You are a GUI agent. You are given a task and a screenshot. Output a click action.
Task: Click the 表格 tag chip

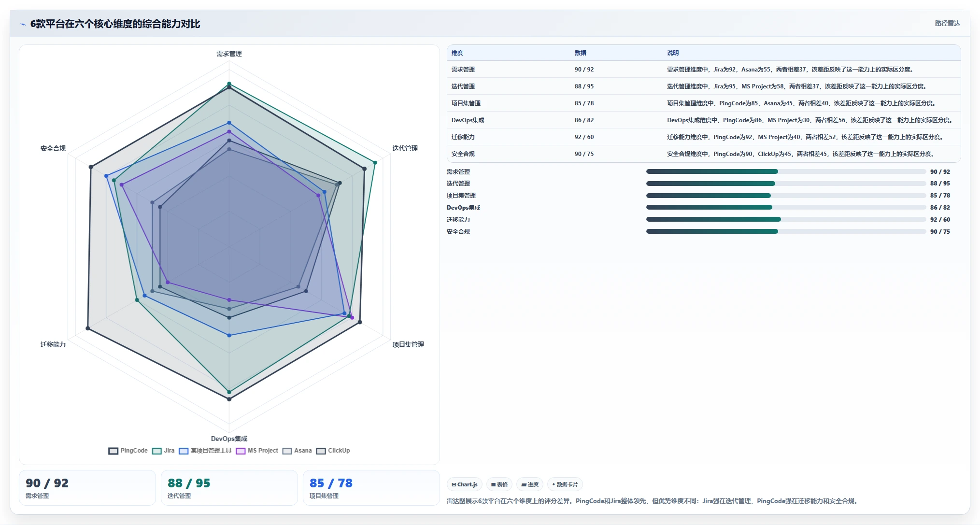[499, 484]
